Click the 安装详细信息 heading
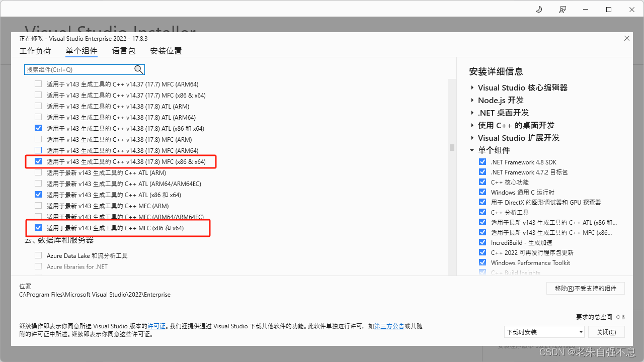 (x=496, y=71)
